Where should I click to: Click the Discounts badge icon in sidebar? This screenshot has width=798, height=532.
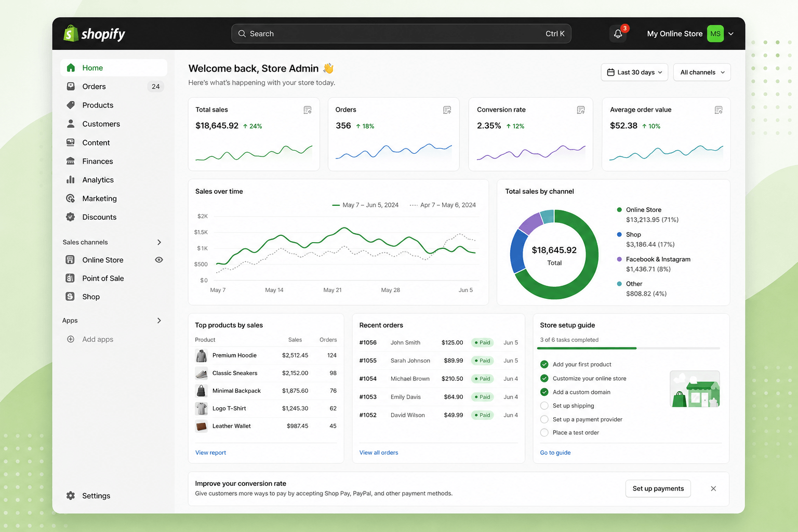pos(71,217)
